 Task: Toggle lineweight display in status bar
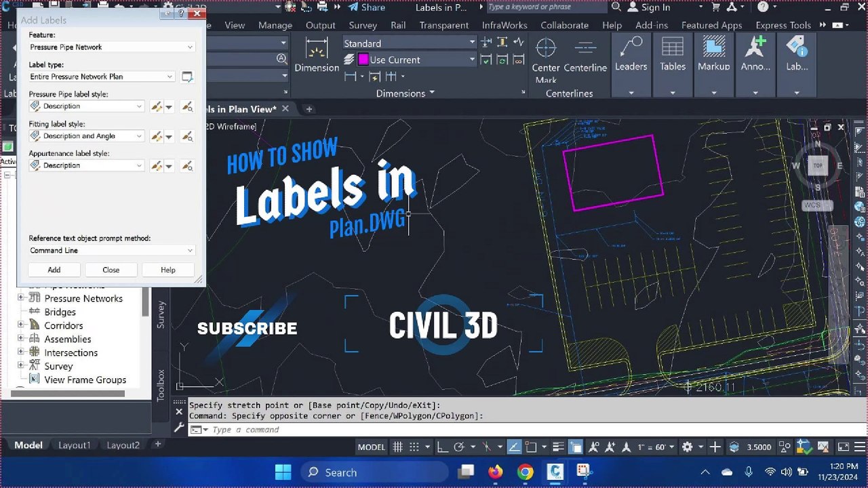point(557,447)
